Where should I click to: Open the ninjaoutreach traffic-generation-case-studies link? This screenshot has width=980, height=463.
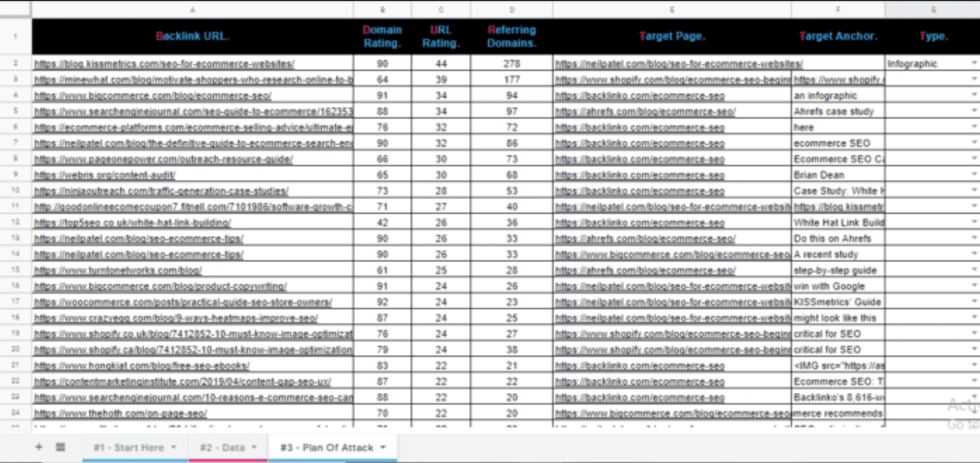pyautogui.click(x=161, y=191)
